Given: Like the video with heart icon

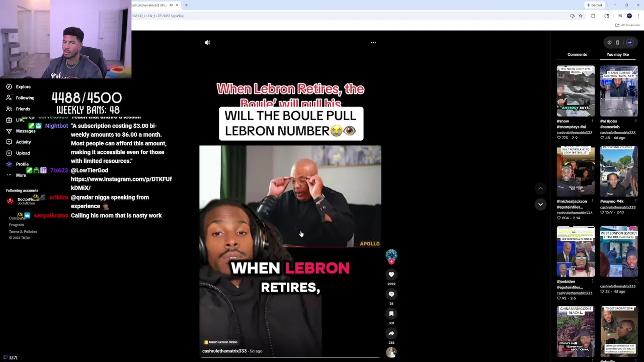Looking at the screenshot, I should point(391,275).
